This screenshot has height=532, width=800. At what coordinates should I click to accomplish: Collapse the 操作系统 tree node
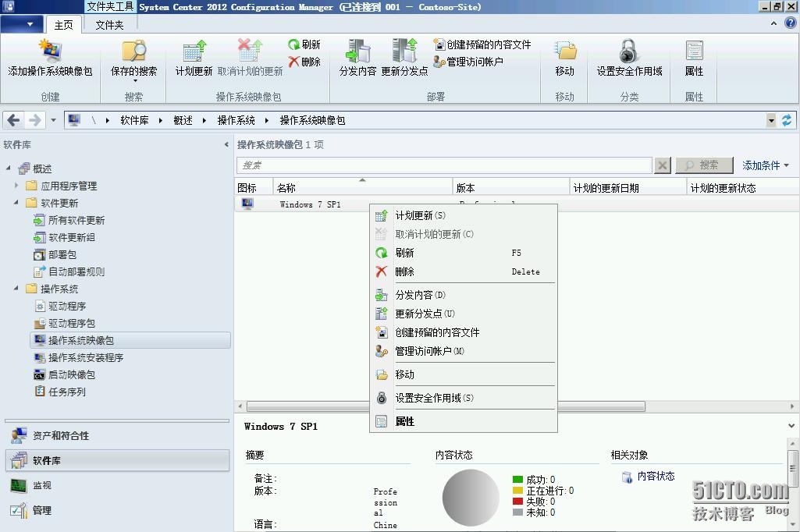(16, 288)
